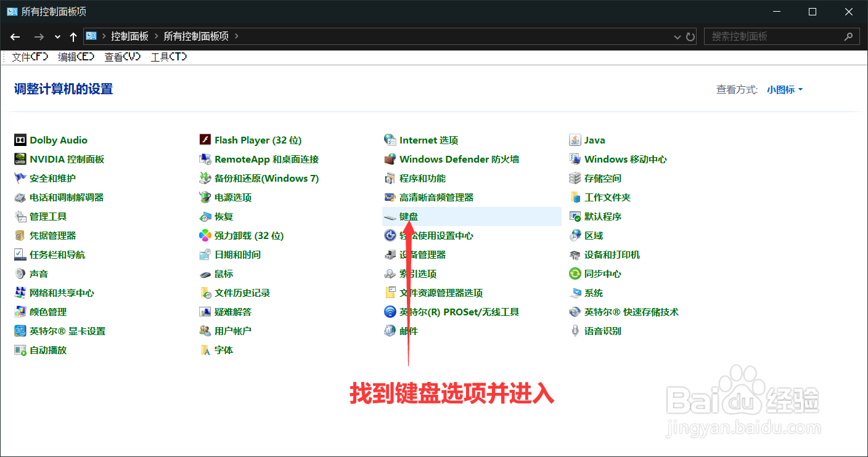Click the 默认程序 icon
868x457 pixels.
tap(575, 216)
